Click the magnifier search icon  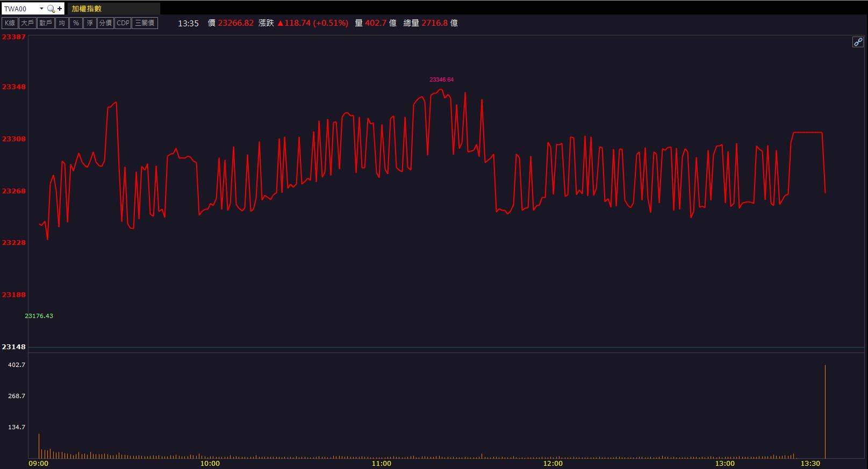click(x=51, y=9)
